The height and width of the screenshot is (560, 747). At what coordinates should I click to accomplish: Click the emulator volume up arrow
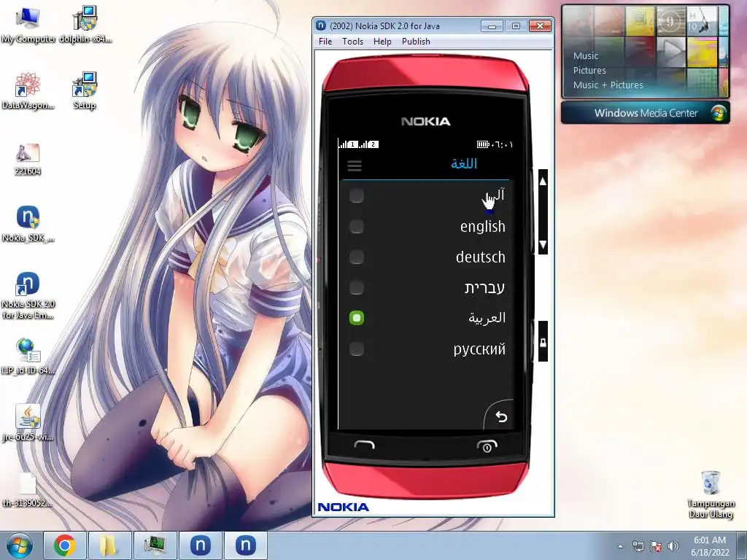point(543,182)
